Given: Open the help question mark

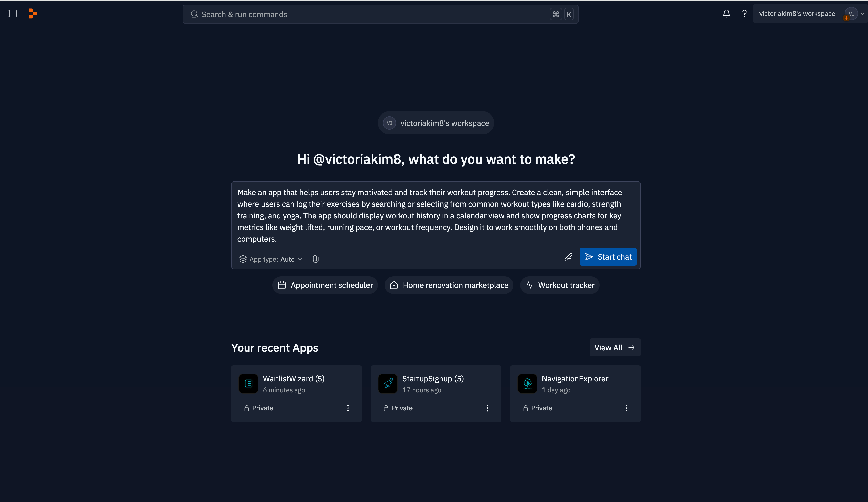Looking at the screenshot, I should pos(744,14).
